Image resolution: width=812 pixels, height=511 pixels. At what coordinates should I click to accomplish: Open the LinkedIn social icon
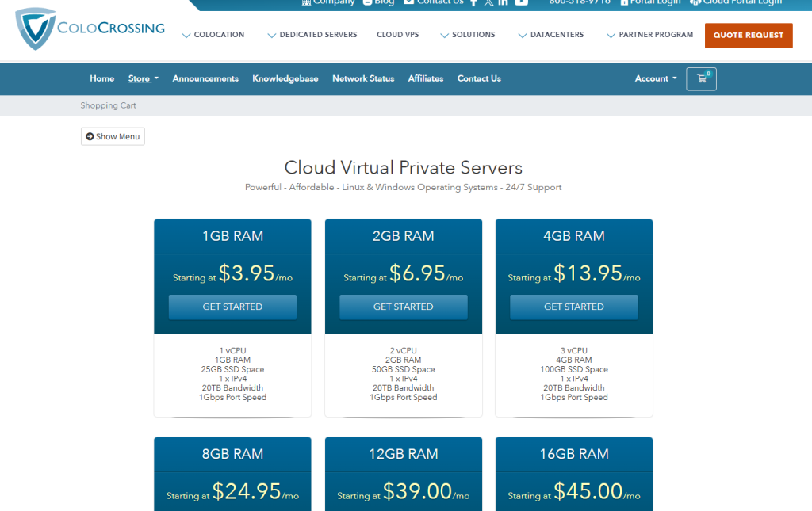503,2
